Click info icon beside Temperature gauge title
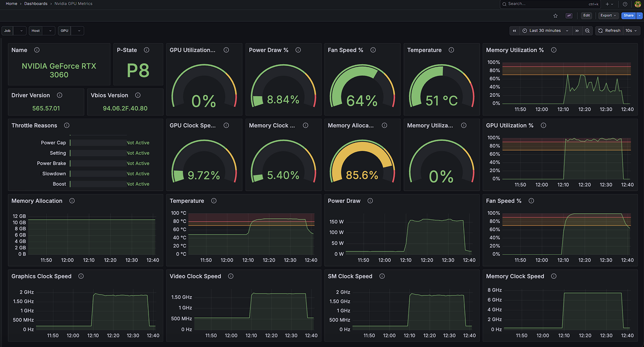 (x=451, y=50)
